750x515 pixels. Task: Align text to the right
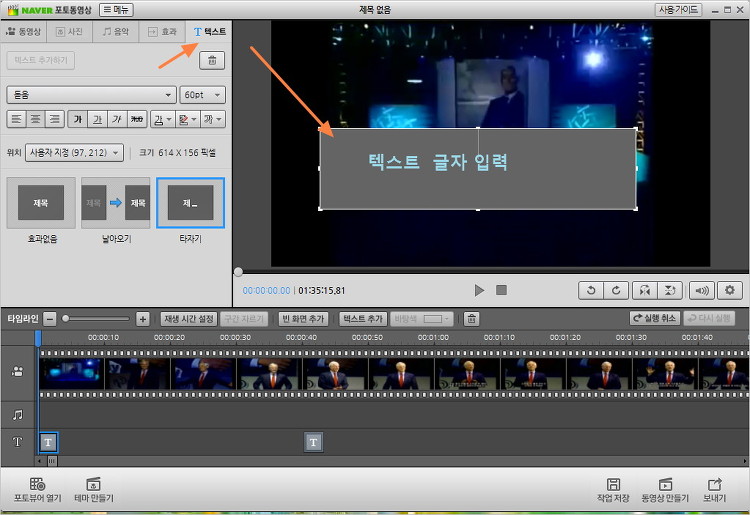(56, 120)
